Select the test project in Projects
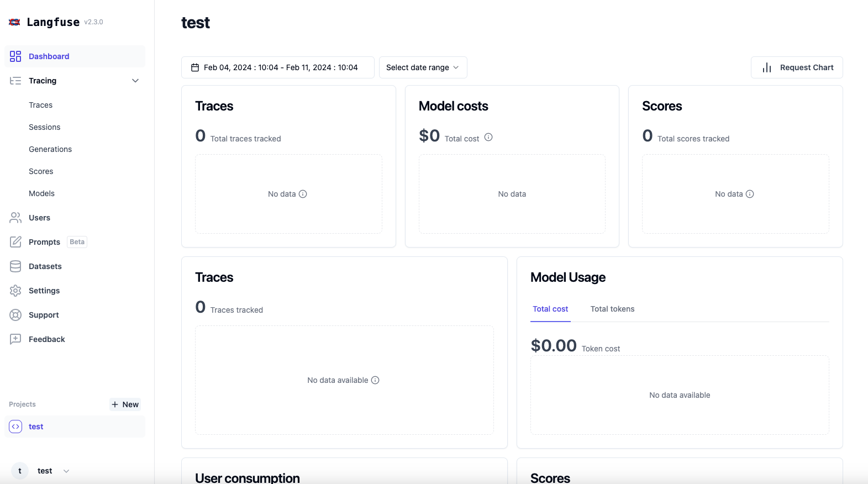The image size is (868, 484). coord(75,427)
